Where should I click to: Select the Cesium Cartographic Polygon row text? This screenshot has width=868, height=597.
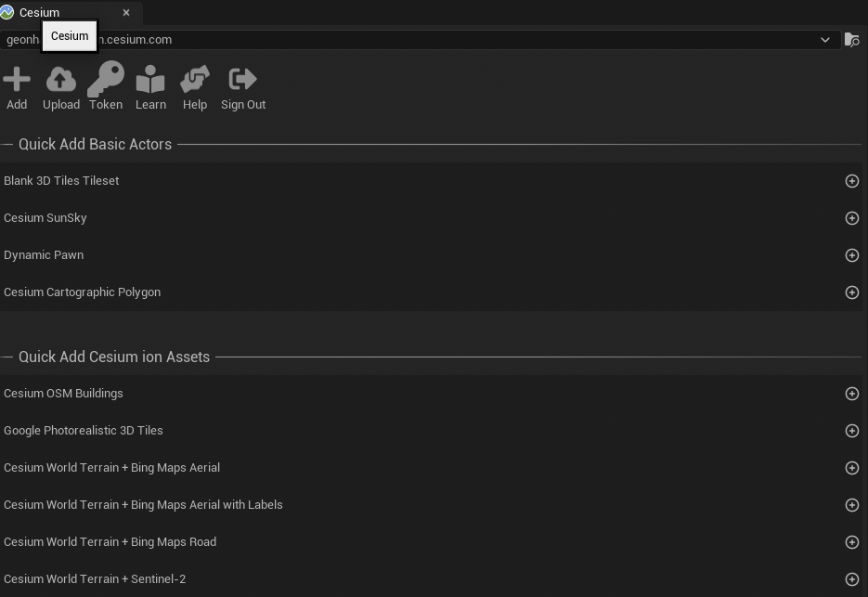pyautogui.click(x=83, y=292)
